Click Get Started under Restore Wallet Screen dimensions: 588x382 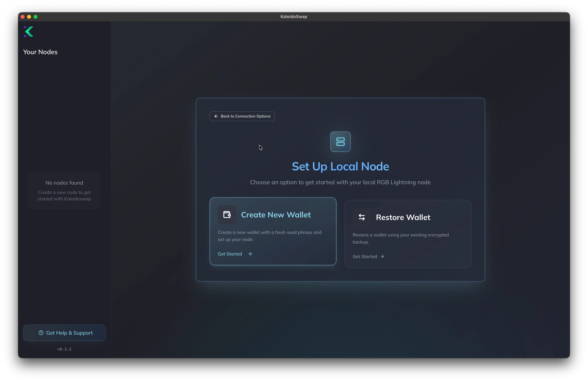[x=365, y=257]
